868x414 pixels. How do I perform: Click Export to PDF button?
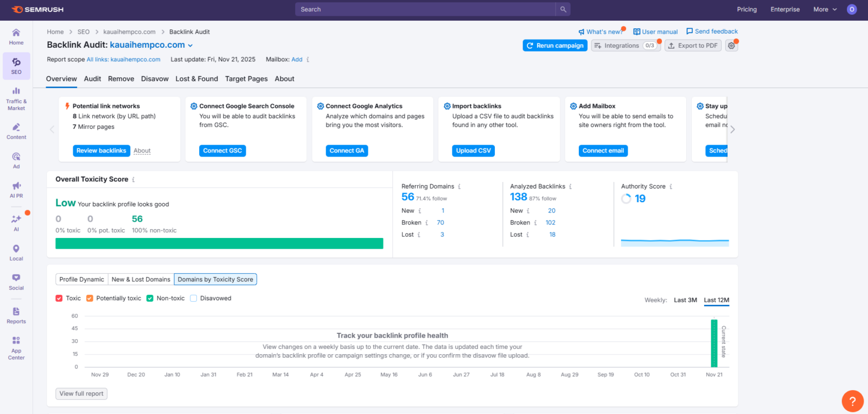coord(693,46)
